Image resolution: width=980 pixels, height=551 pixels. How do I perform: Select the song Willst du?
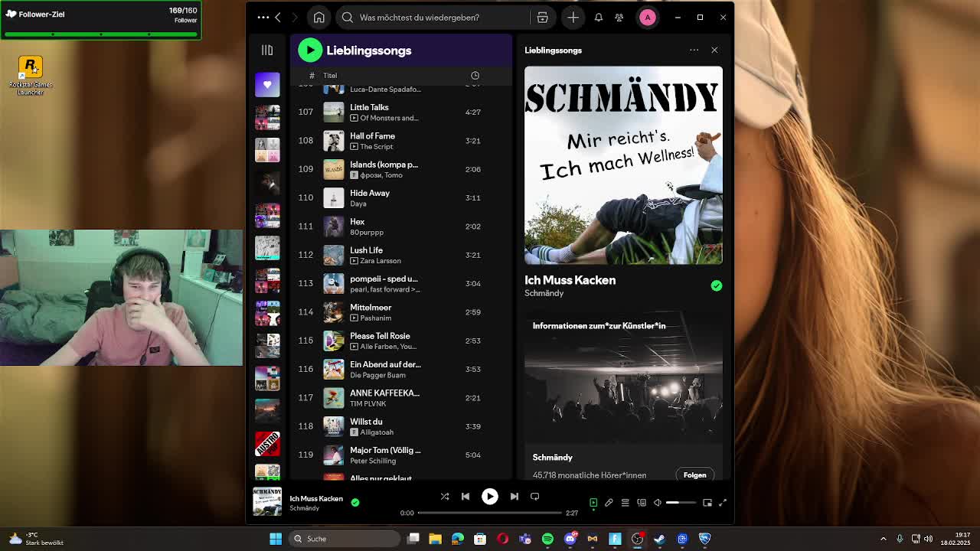coord(366,422)
